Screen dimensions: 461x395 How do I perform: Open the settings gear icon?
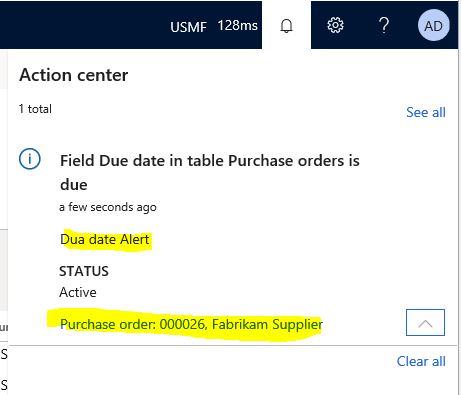335,25
